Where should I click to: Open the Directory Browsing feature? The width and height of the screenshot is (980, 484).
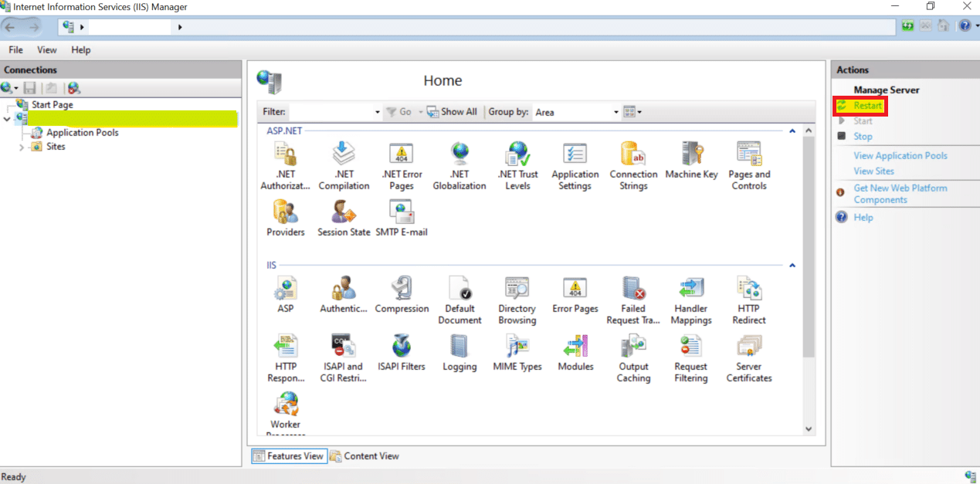point(517,300)
